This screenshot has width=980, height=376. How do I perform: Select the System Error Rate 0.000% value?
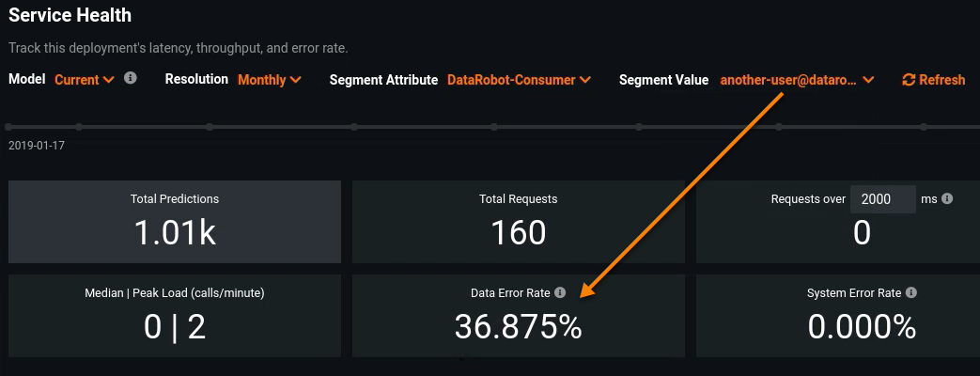tap(862, 326)
